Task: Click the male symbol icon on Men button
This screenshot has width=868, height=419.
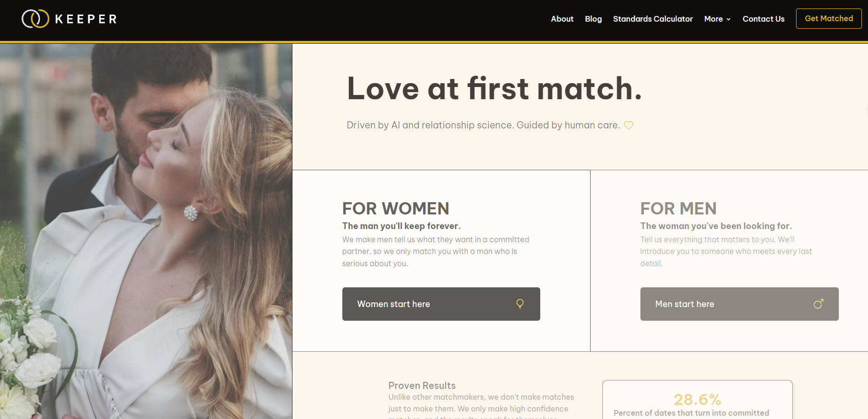Action: click(x=819, y=304)
